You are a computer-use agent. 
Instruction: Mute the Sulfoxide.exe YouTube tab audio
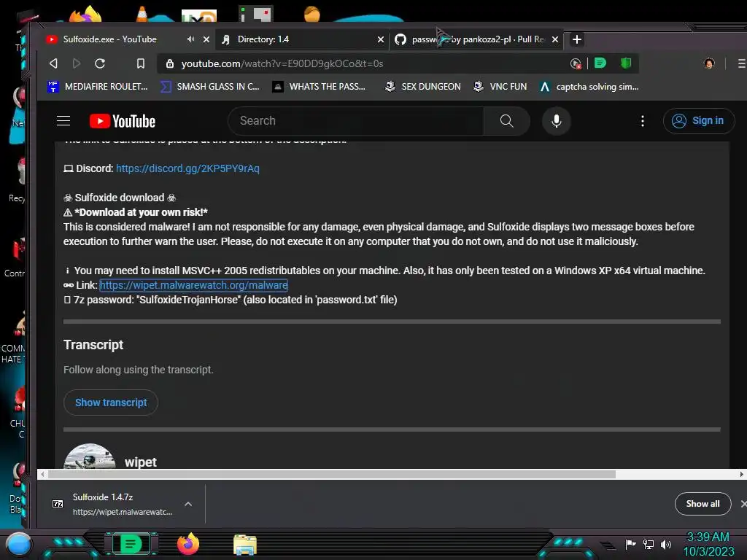190,39
